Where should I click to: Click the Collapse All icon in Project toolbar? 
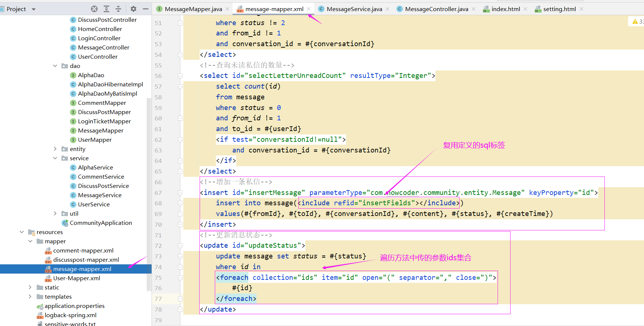click(118, 9)
